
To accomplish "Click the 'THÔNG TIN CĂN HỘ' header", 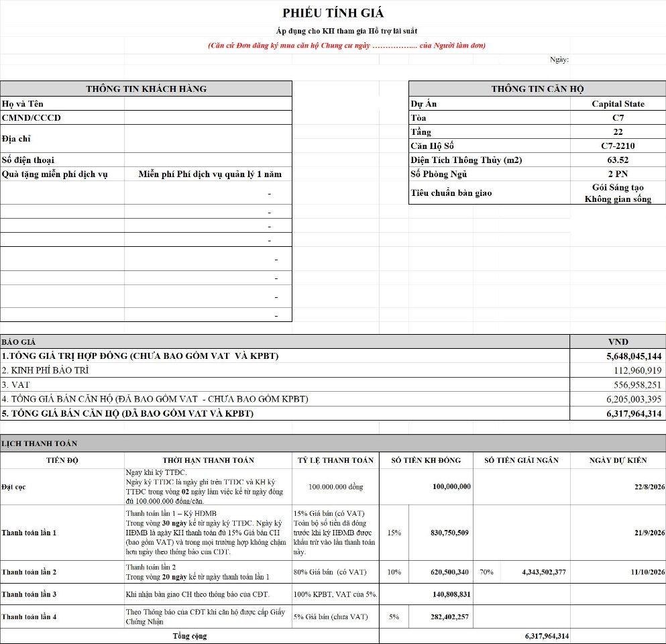I will (537, 89).
